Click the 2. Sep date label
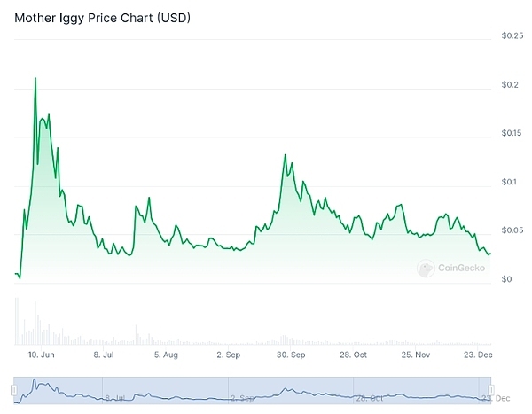Screen dimensions: 532x414 (228, 355)
